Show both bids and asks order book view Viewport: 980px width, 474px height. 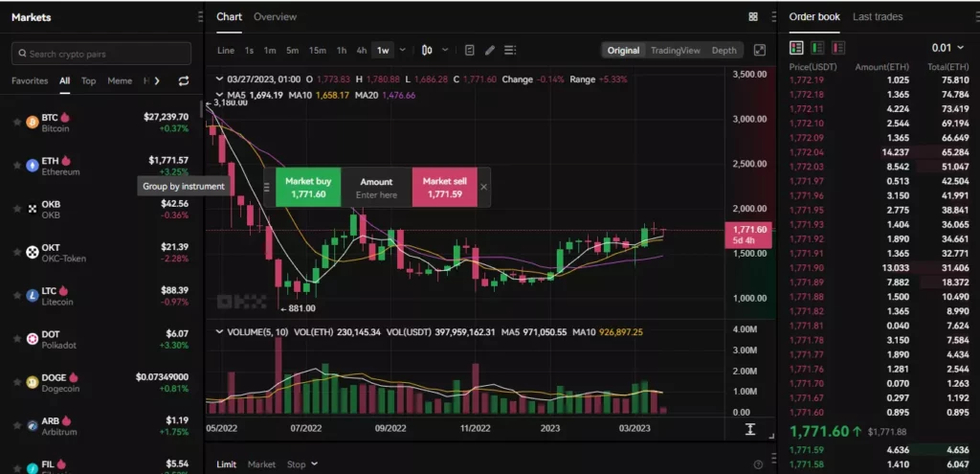pyautogui.click(x=796, y=48)
